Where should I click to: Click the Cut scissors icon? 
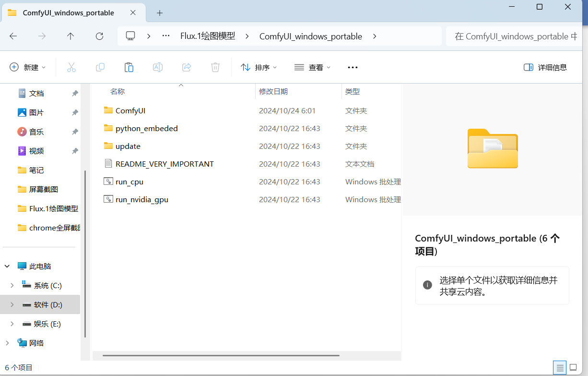(x=71, y=67)
